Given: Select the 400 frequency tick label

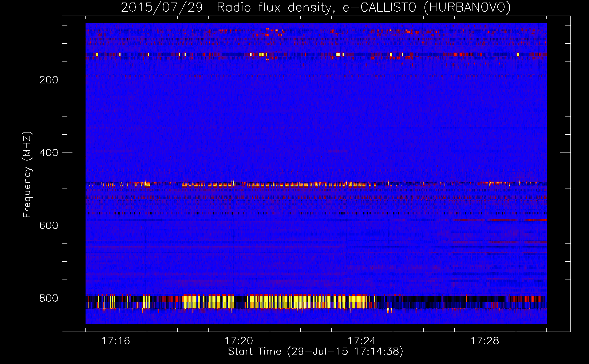Looking at the screenshot, I should [49, 153].
